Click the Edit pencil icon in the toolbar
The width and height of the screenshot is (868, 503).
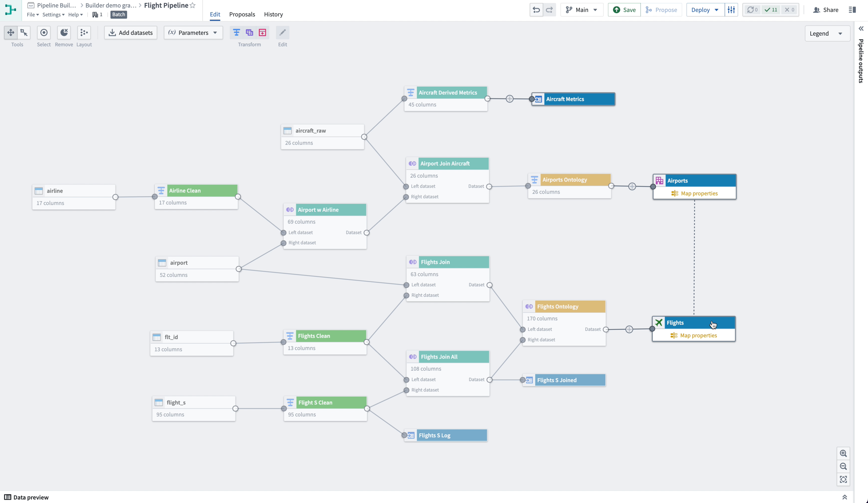tap(282, 32)
